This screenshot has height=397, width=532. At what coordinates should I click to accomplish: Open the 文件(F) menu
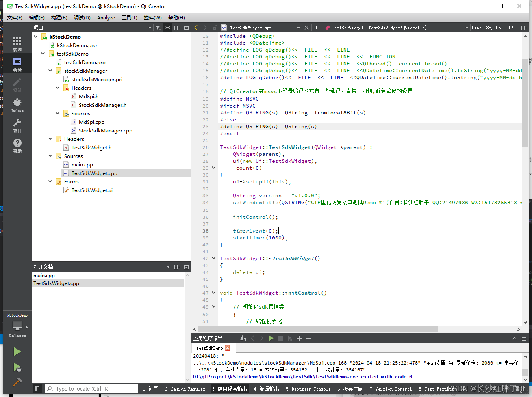tap(14, 17)
